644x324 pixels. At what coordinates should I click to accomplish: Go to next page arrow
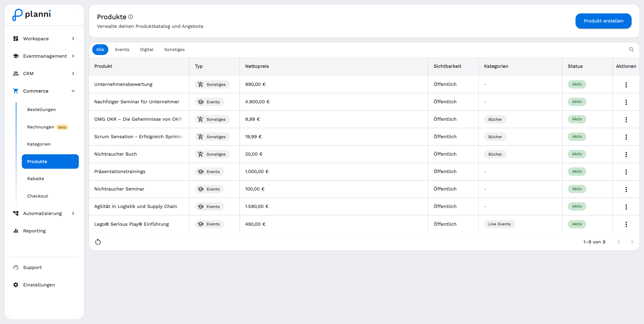632,242
